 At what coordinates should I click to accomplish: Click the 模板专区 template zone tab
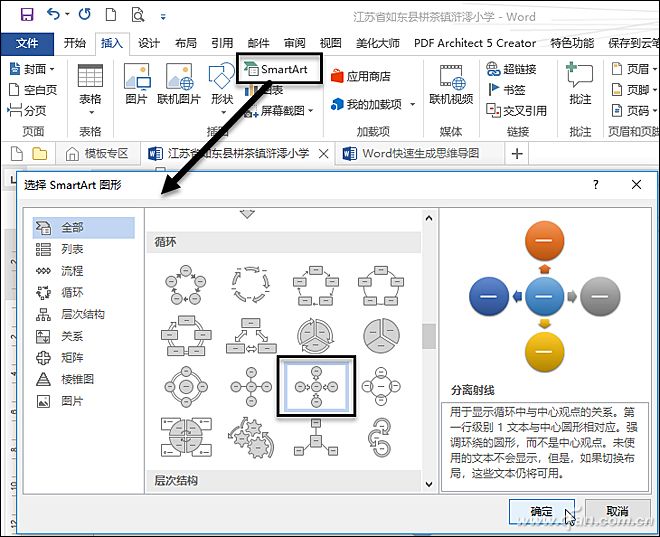point(98,154)
